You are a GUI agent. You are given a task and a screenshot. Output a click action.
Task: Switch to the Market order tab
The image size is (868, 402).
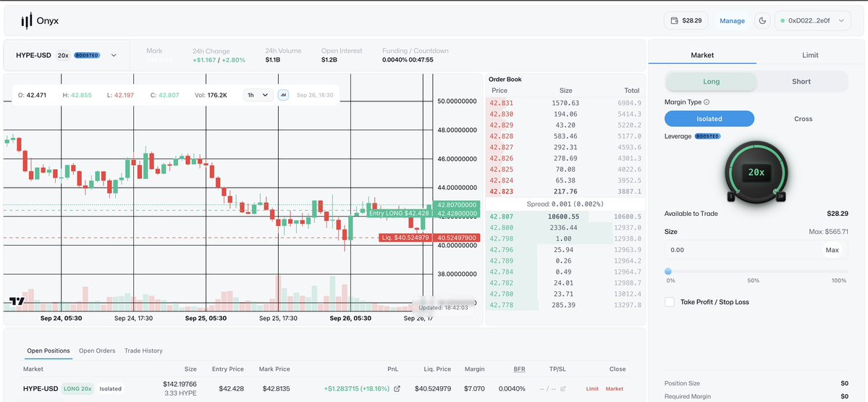click(702, 55)
